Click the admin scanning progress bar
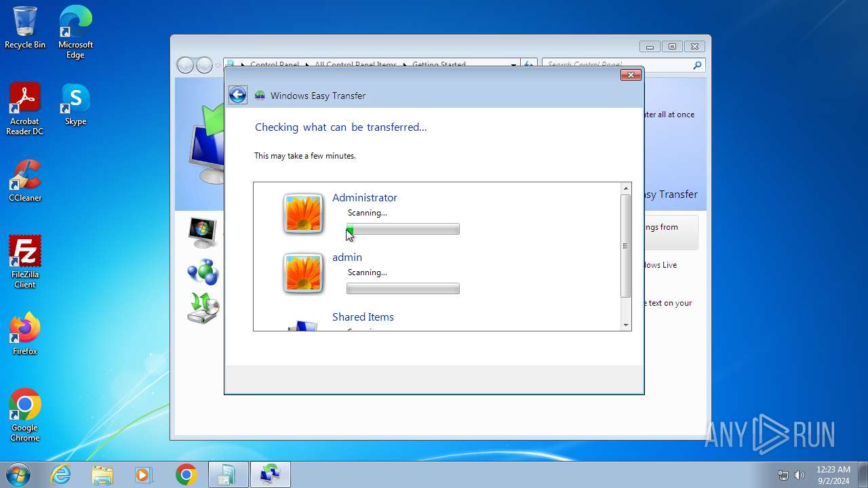 tap(403, 289)
